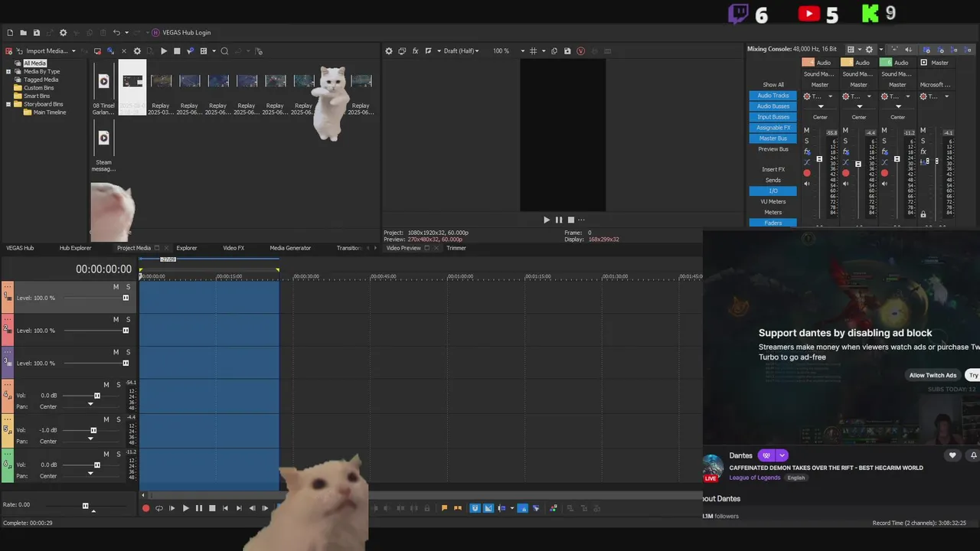Open a project with the folder icon

coord(23,33)
